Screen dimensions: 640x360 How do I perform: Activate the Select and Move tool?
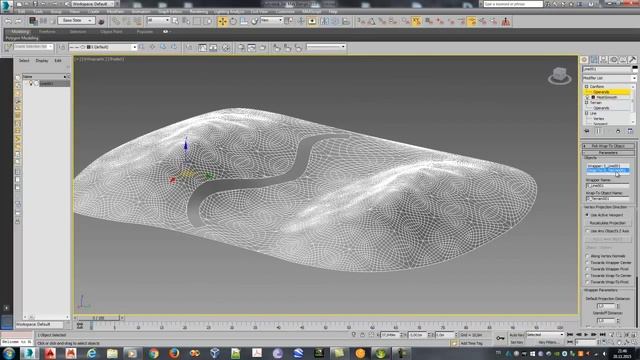(x=222, y=21)
